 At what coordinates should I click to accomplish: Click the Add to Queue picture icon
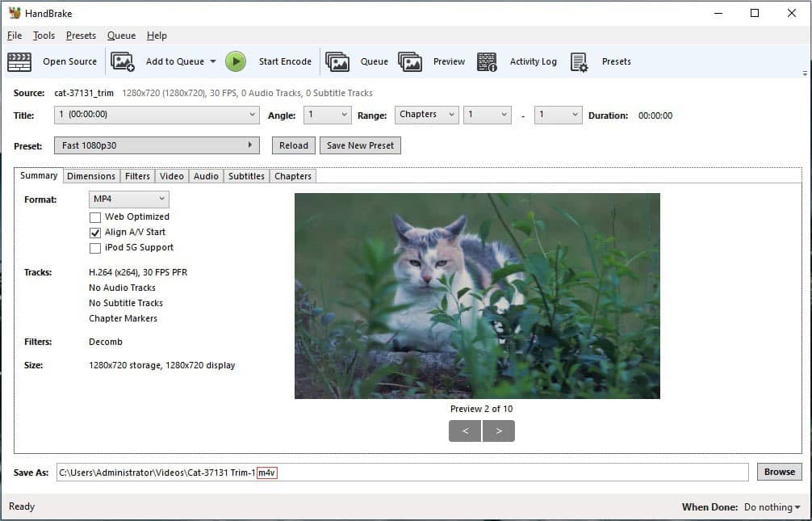(x=122, y=61)
